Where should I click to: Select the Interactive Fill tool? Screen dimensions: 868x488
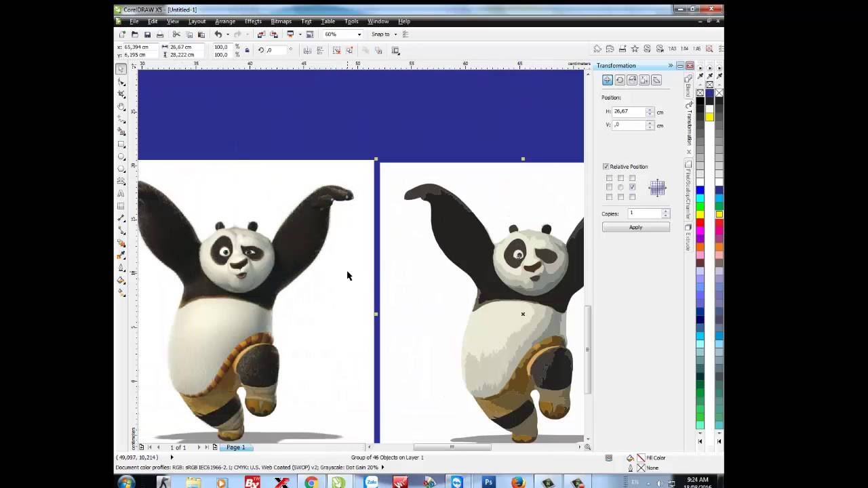pyautogui.click(x=121, y=293)
